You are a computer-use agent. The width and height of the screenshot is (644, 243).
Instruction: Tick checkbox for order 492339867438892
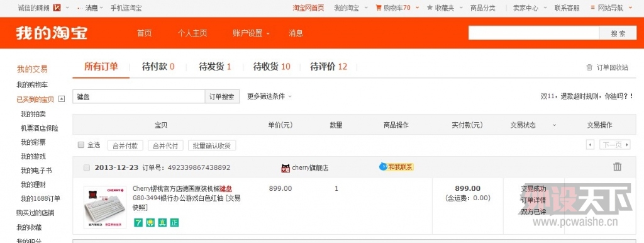(x=87, y=167)
